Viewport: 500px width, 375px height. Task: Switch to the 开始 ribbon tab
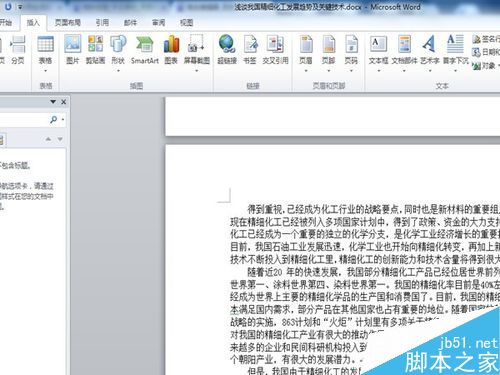tap(5, 22)
